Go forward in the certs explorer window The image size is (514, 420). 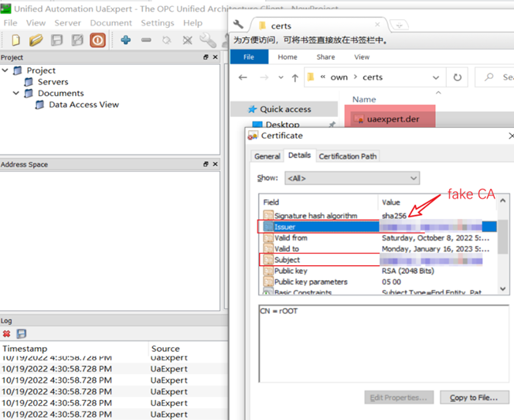pos(264,77)
